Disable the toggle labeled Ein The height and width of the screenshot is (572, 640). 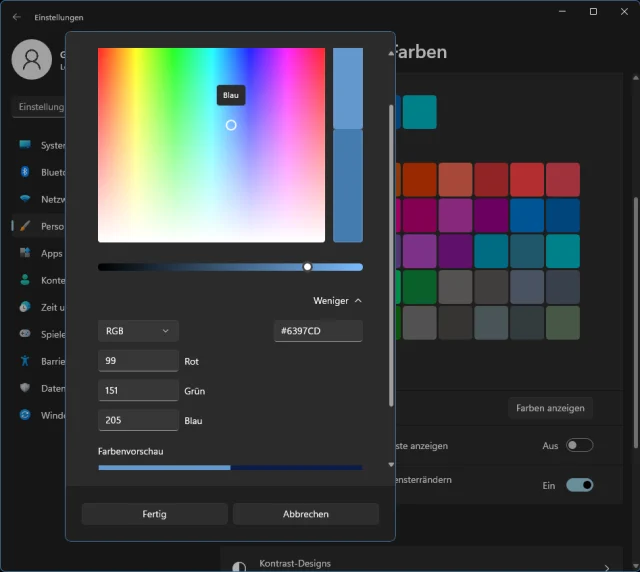pos(579,485)
